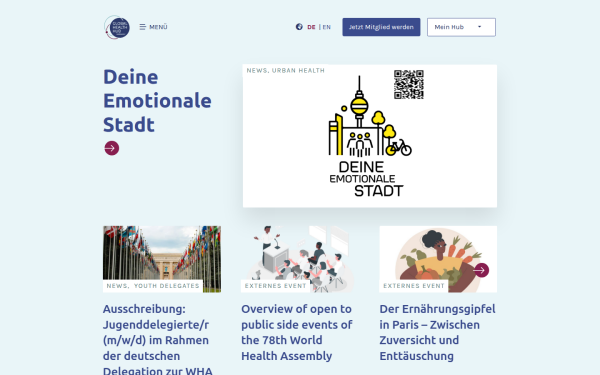Image resolution: width=600 pixels, height=375 pixels.
Task: Expand the Mein Hub dropdown
Action: pyautogui.click(x=461, y=27)
